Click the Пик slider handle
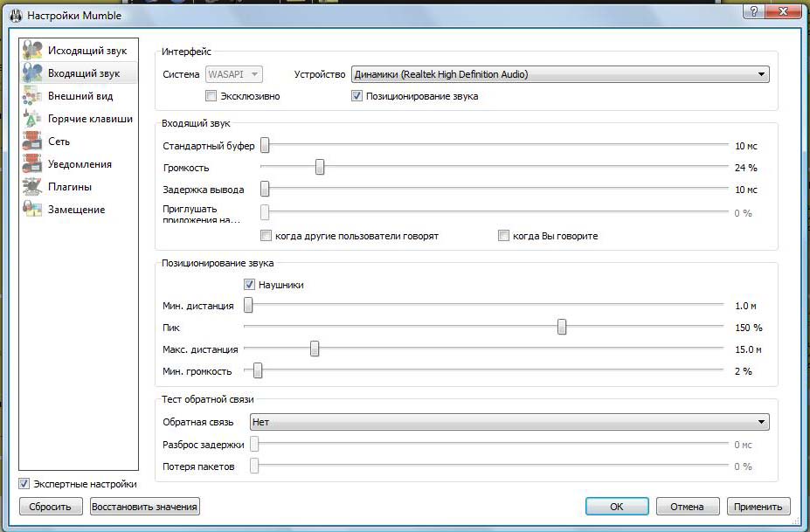Viewport: 810px width, 532px height. [x=562, y=328]
